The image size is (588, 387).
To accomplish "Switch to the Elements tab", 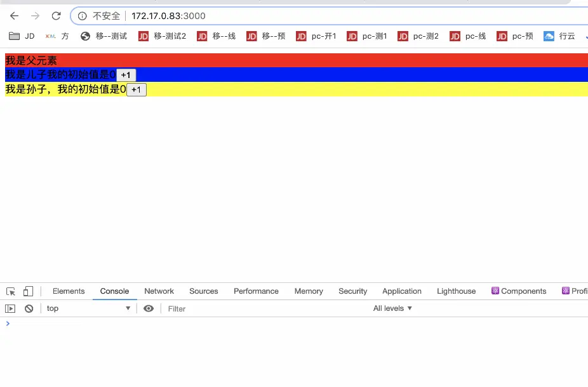I will [69, 291].
